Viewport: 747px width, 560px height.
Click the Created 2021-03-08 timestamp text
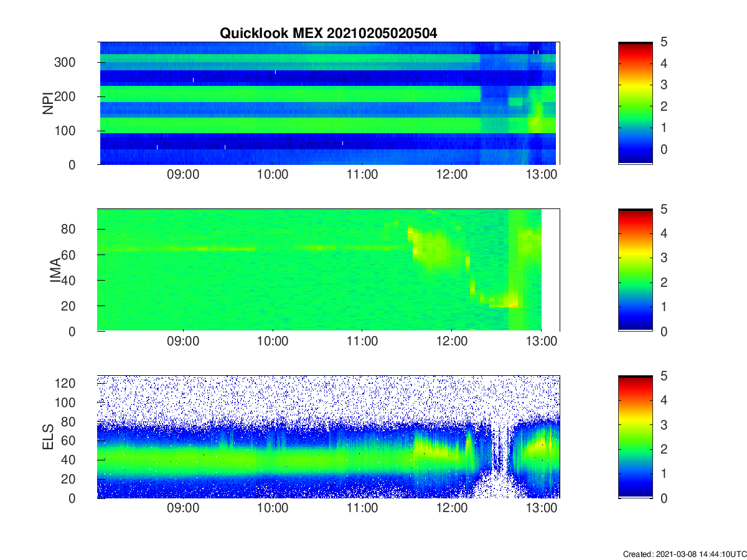click(x=684, y=554)
